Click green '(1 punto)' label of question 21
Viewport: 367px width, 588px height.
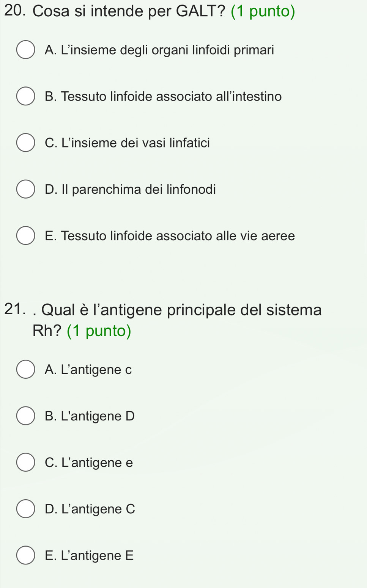click(x=99, y=331)
